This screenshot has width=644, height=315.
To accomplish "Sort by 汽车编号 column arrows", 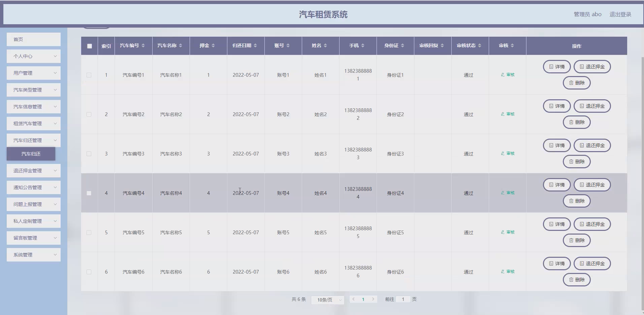I will coord(143,45).
